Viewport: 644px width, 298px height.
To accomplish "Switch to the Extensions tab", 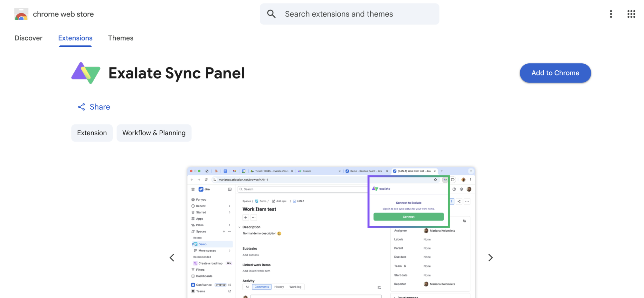I will (75, 38).
